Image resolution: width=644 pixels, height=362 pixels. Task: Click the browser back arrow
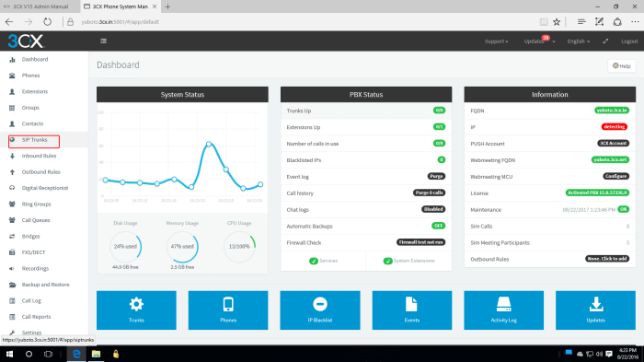click(x=9, y=22)
